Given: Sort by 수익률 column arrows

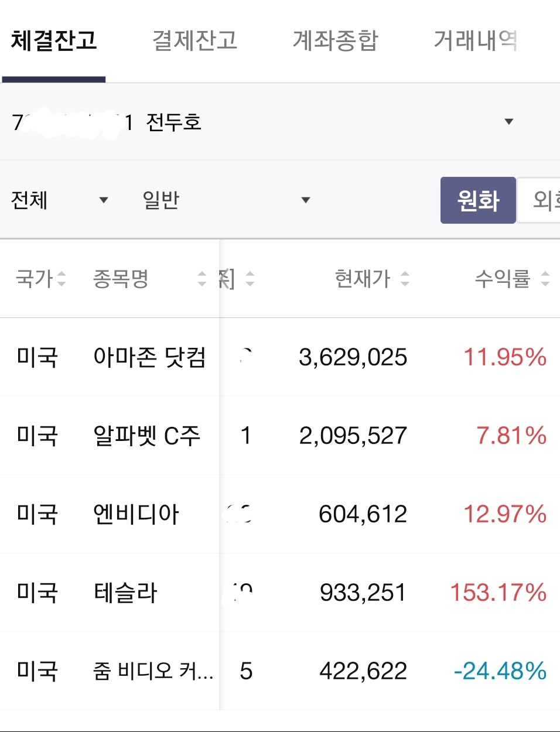Looking at the screenshot, I should click(545, 279).
